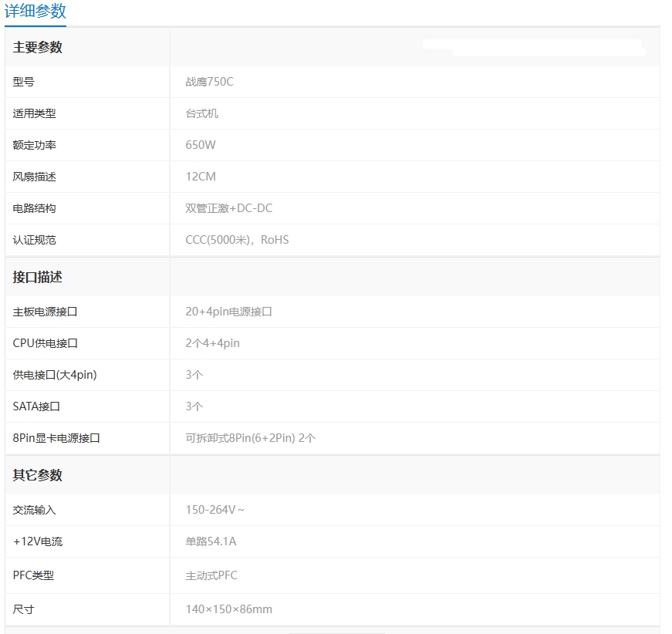Select the 适用类型 label
Screen dimensions: 672x634
[x=34, y=113]
